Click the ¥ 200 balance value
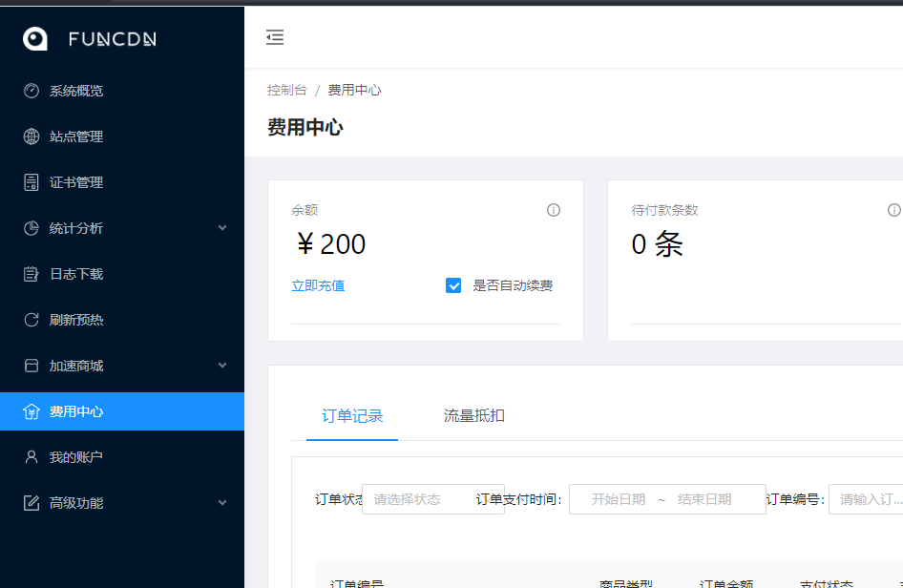Viewport: 903px width, 588px height. (x=330, y=244)
